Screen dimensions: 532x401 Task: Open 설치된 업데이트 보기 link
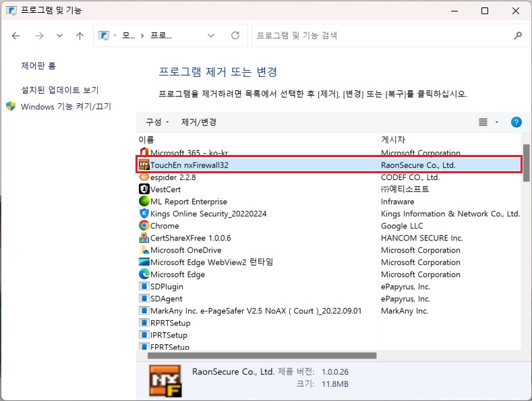[x=60, y=90]
